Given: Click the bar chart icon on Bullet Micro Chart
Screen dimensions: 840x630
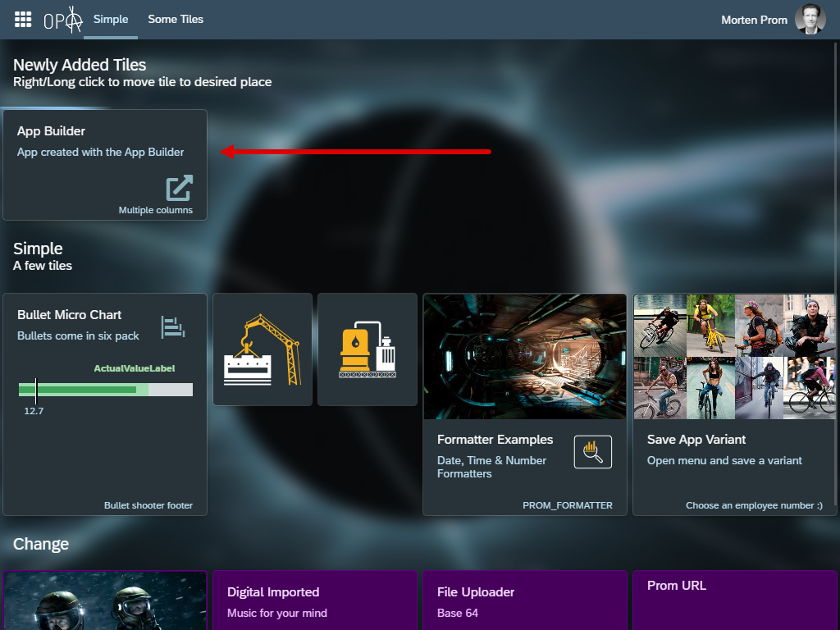Looking at the screenshot, I should tap(172, 326).
